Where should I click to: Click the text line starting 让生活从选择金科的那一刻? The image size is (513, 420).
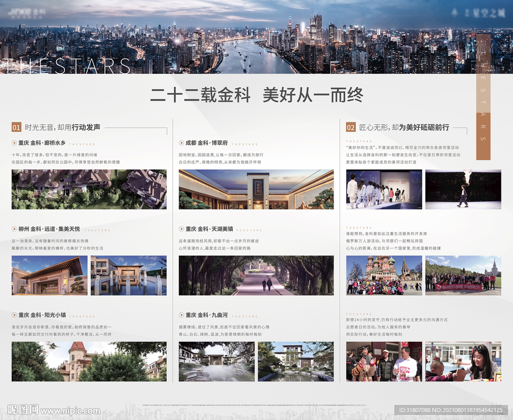tap(403, 154)
